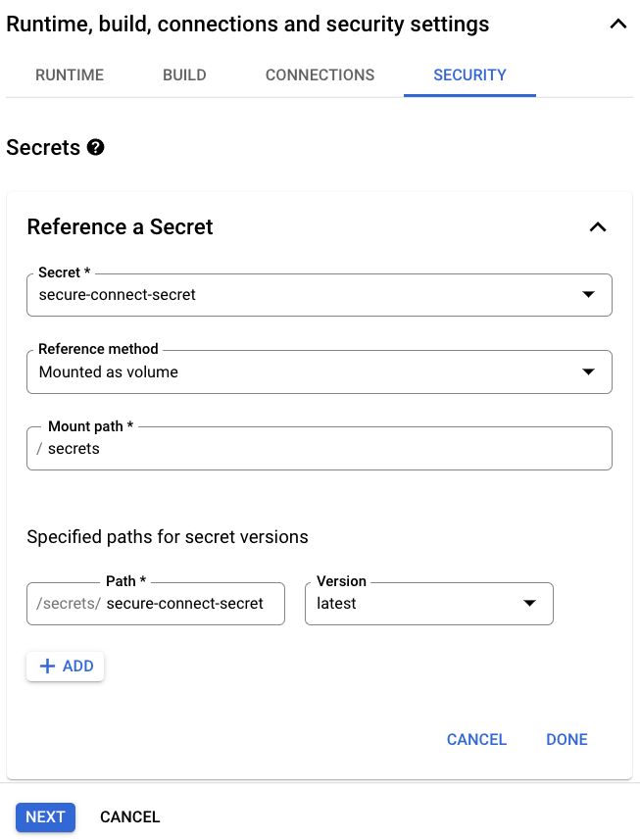Image resolution: width=640 pixels, height=840 pixels.
Task: Select the Security tab
Action: pos(469,74)
